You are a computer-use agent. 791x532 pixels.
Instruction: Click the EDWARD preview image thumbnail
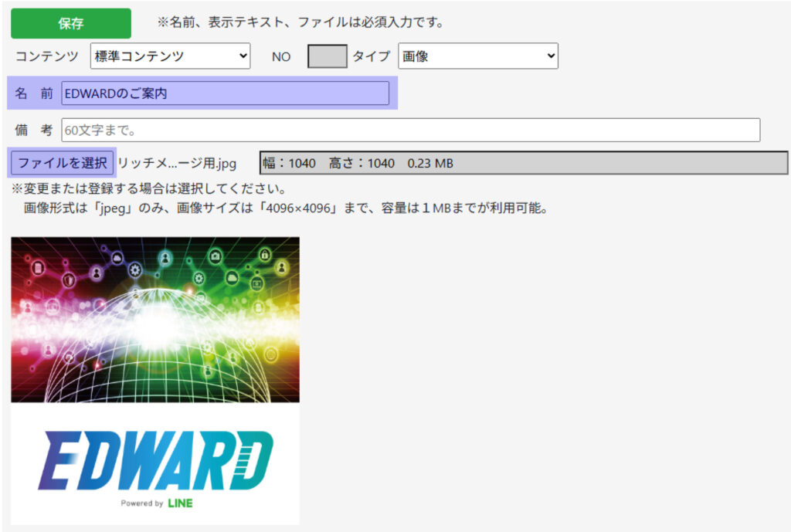(155, 381)
